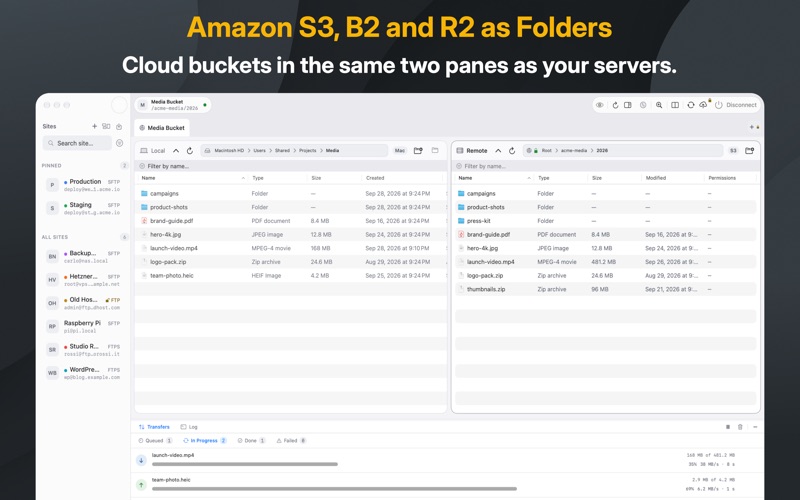This screenshot has height=500, width=800.
Task: Click the magnifier search icon in toolbar
Action: pyautogui.click(x=659, y=105)
